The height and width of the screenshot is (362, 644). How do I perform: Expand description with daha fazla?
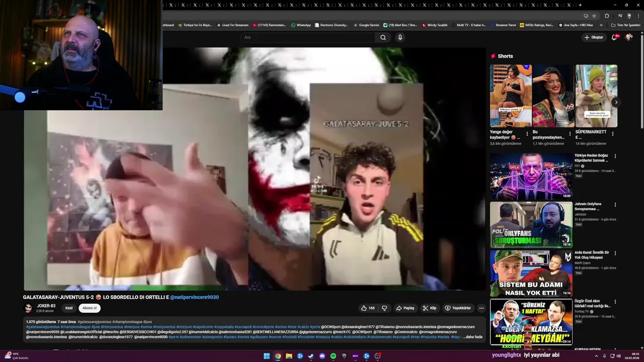[473, 337]
